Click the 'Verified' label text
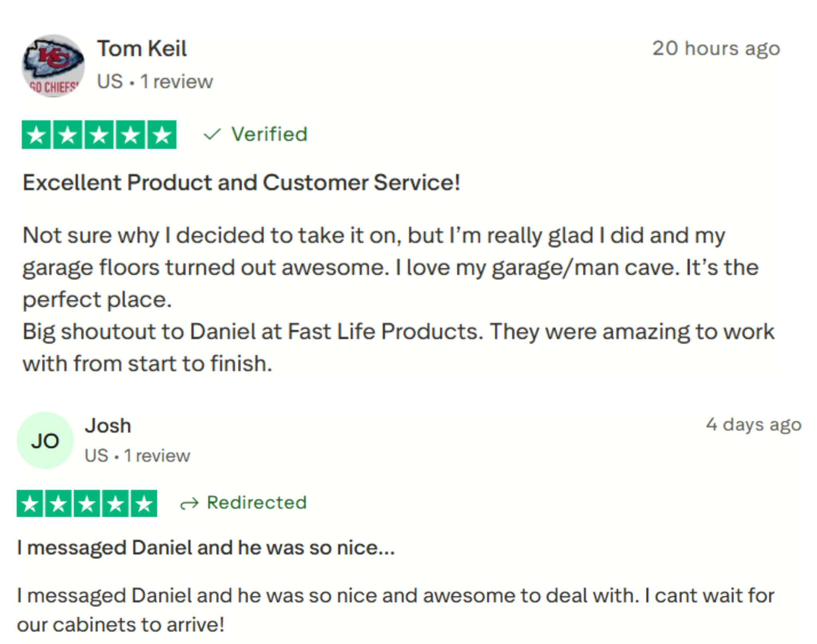Image resolution: width=817 pixels, height=644 pixels. pos(269,134)
